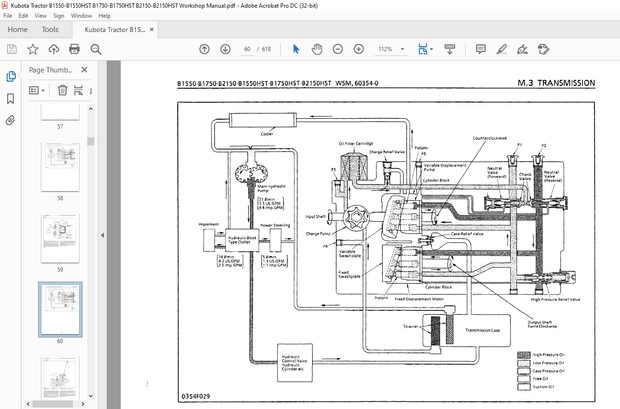
Task: Click the stamp tool icon
Action: [x=544, y=49]
